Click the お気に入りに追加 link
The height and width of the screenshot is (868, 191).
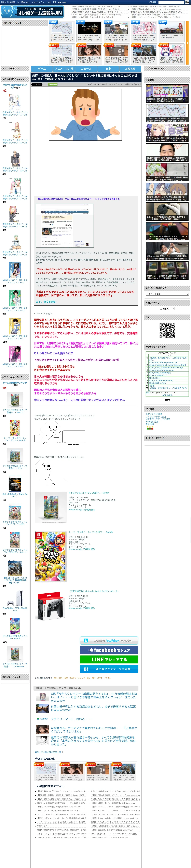click(154, 414)
